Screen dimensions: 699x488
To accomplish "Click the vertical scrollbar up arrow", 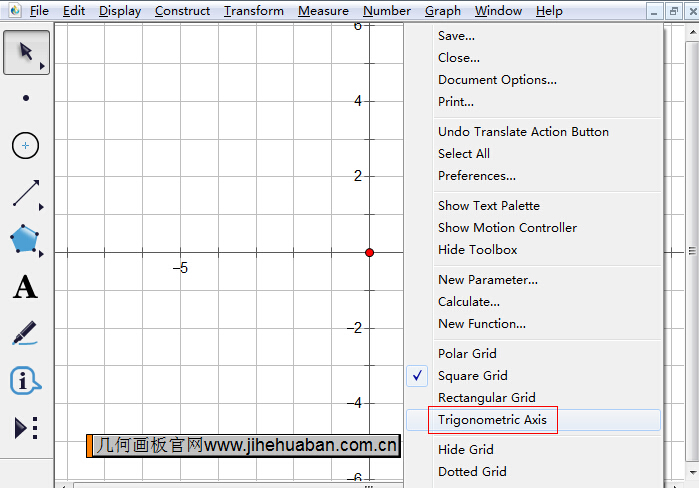I will pyautogui.click(x=692, y=33).
